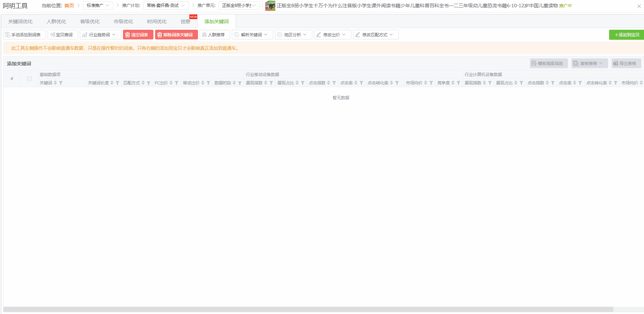This screenshot has width=644, height=314.
Task: Sort the table by 关键词长度
Action: tap(112, 83)
